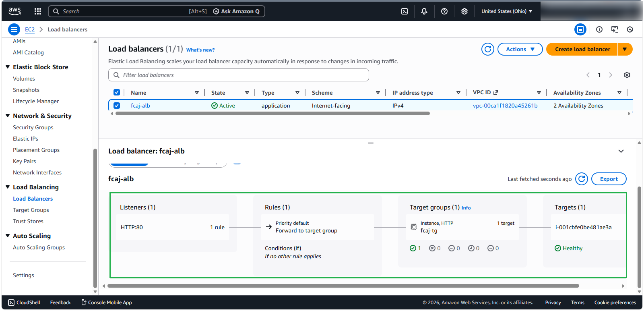
Task: Collapse the fcaj-alb details panel chevron
Action: point(621,151)
